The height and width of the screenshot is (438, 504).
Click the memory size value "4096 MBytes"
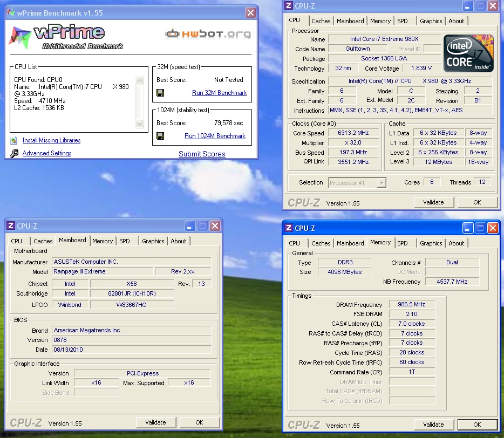345,272
